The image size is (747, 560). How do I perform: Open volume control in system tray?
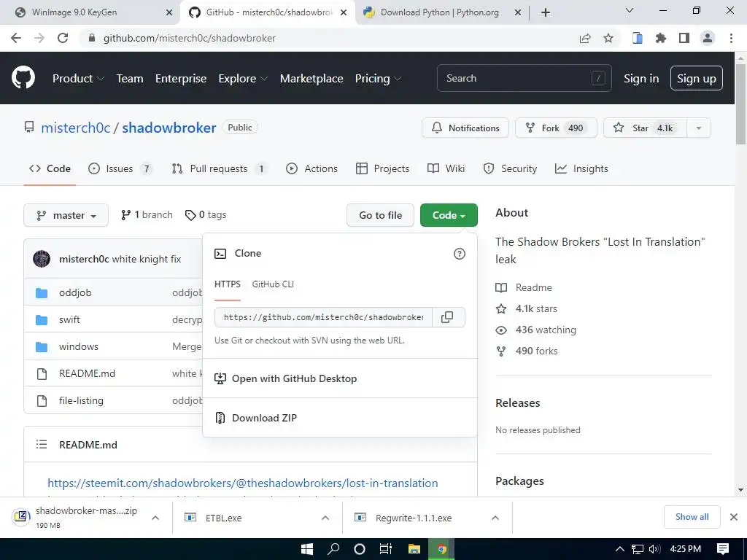click(654, 549)
